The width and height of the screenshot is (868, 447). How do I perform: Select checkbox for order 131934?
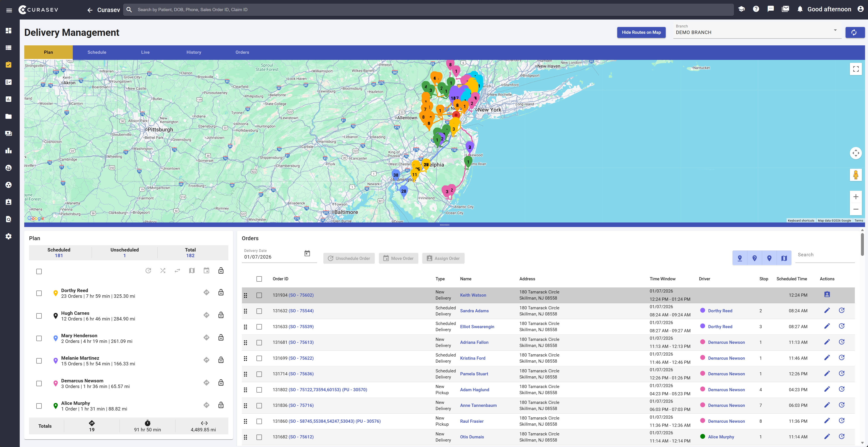pos(259,295)
